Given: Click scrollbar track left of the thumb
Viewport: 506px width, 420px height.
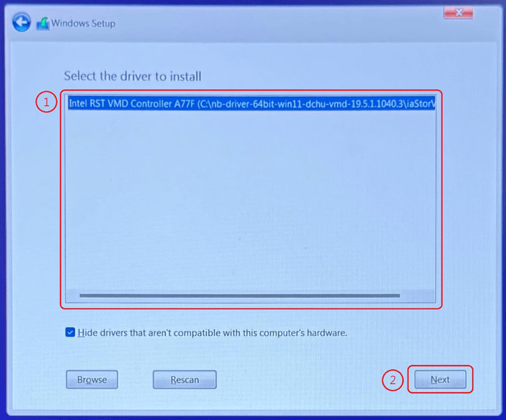Looking at the screenshot, I should click(73, 295).
